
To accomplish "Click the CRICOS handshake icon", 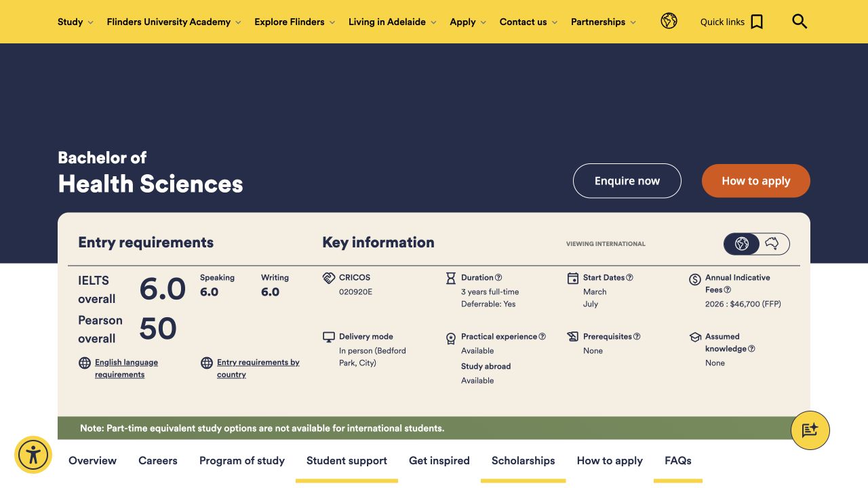I will (x=329, y=278).
